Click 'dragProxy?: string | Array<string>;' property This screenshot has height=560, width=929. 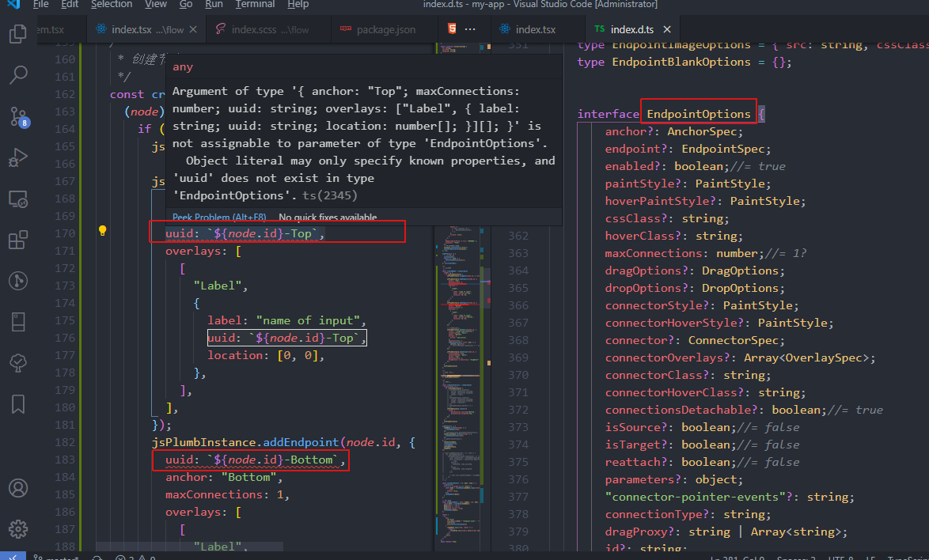point(726,532)
